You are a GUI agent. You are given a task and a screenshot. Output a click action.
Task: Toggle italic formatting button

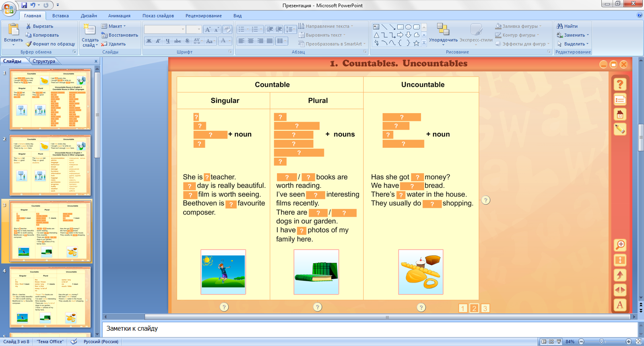point(158,41)
